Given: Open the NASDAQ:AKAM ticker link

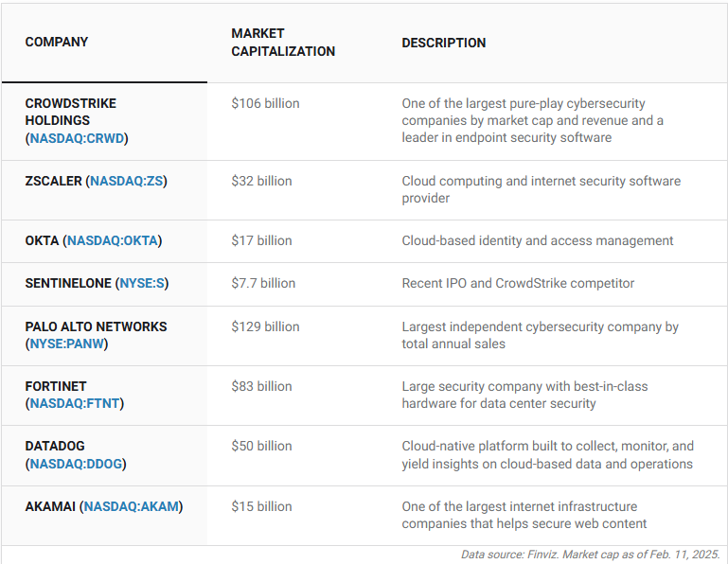Looking at the screenshot, I should tap(131, 506).
